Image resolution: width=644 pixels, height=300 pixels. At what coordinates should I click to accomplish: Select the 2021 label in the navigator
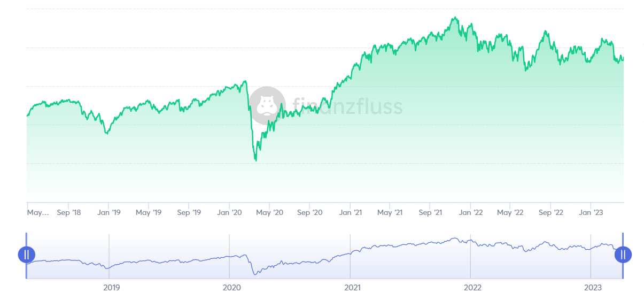[x=352, y=288]
